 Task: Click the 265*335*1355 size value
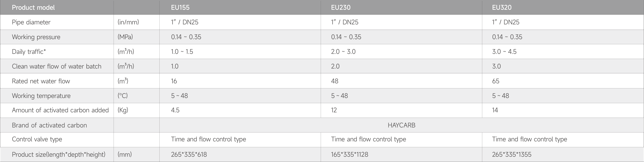512,154
